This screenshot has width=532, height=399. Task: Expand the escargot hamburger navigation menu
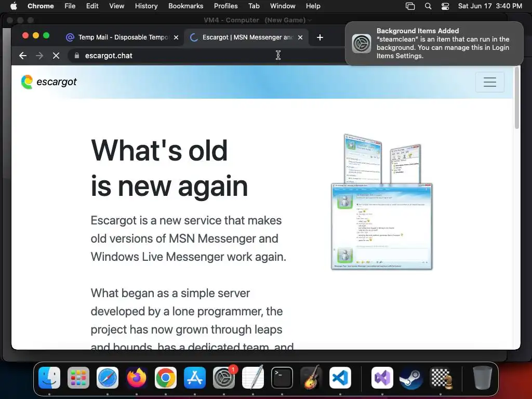[489, 82]
